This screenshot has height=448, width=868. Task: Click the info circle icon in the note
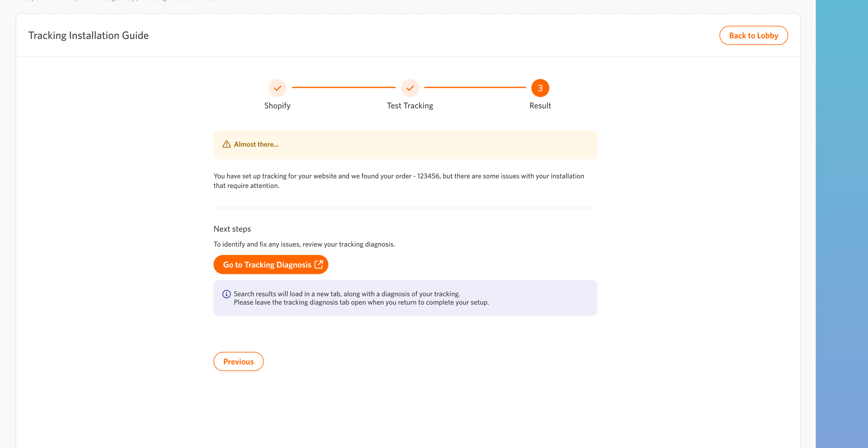pyautogui.click(x=226, y=294)
